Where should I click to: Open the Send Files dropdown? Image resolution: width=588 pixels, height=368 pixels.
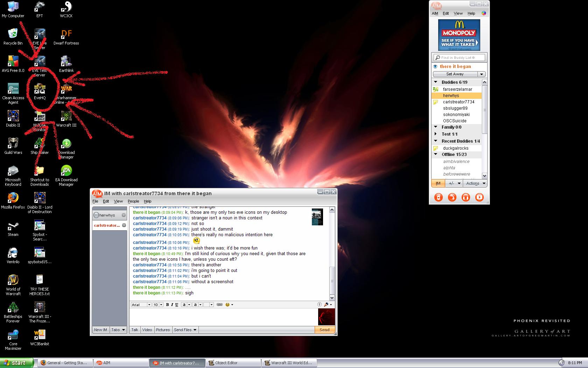[185, 330]
